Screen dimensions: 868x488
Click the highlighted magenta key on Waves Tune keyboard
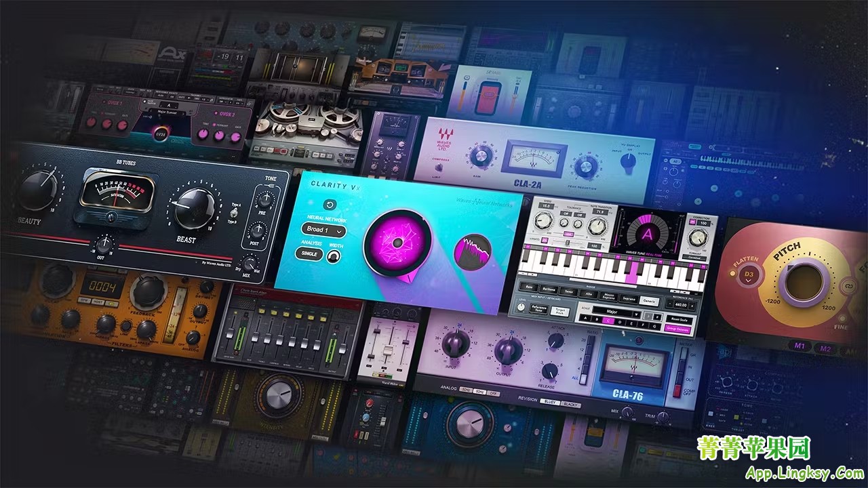click(633, 273)
